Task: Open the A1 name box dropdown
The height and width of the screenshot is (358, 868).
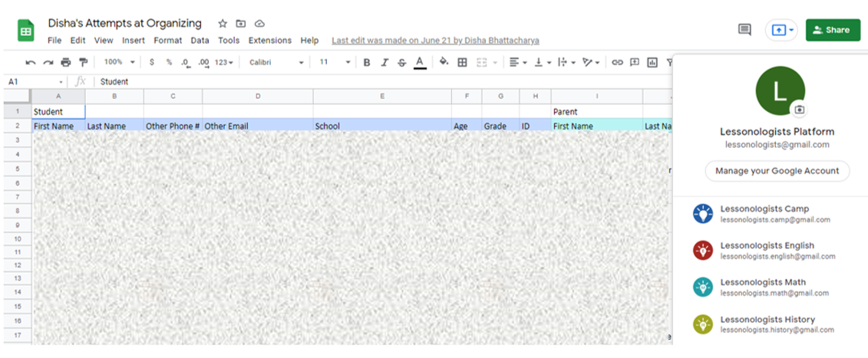Action: coord(61,82)
